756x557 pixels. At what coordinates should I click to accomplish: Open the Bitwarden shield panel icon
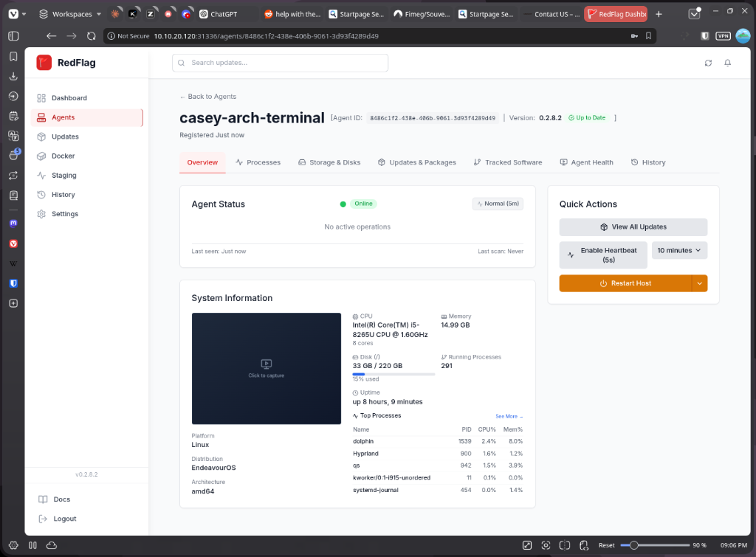(13, 283)
